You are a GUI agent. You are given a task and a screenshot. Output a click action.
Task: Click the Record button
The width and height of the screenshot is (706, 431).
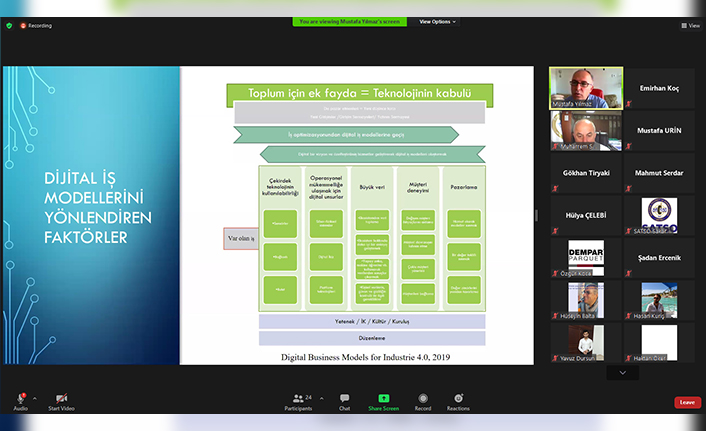(x=423, y=402)
